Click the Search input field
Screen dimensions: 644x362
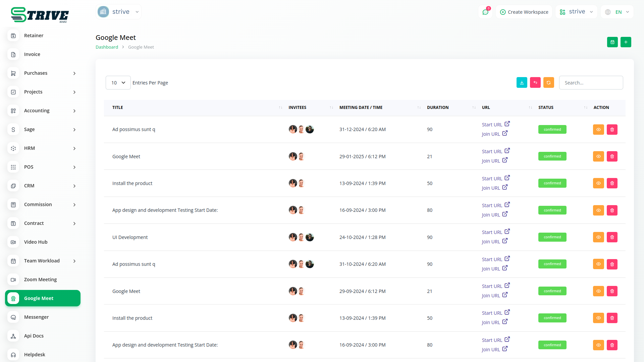coord(591,83)
